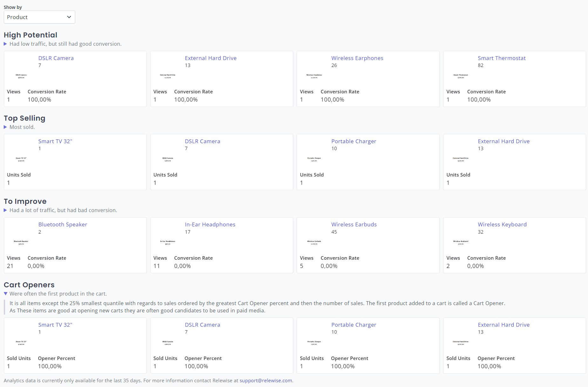Open the Smart Thermostat product link
Image resolution: width=588 pixels, height=387 pixels.
click(x=501, y=58)
